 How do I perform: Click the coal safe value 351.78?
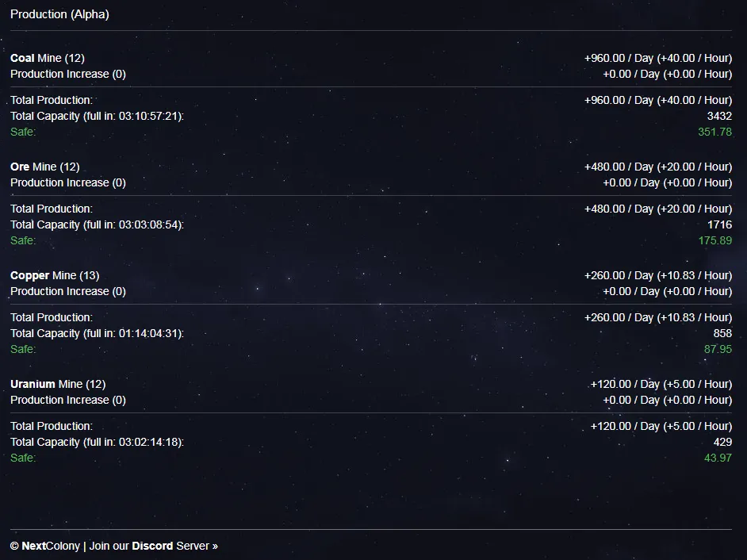pos(714,132)
